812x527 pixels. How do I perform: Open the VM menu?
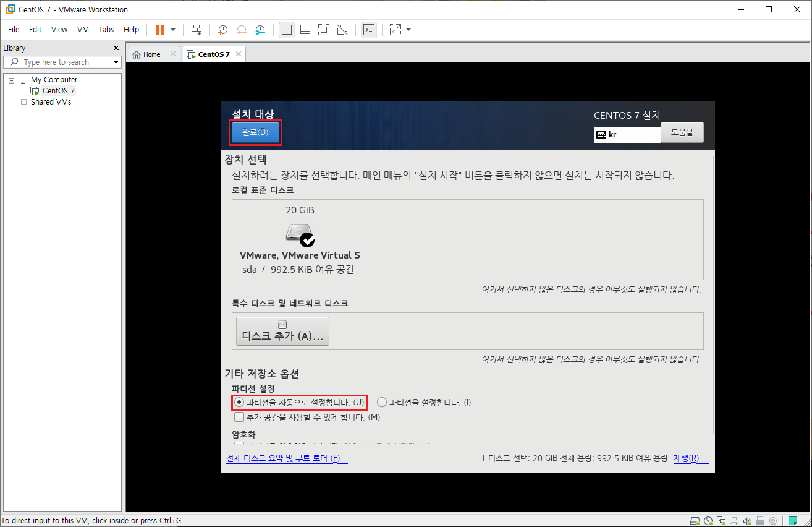pos(83,30)
